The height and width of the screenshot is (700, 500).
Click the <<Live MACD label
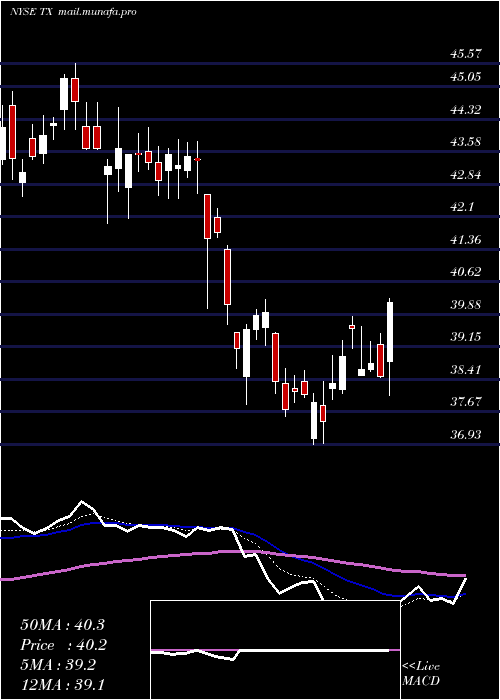[x=421, y=674]
